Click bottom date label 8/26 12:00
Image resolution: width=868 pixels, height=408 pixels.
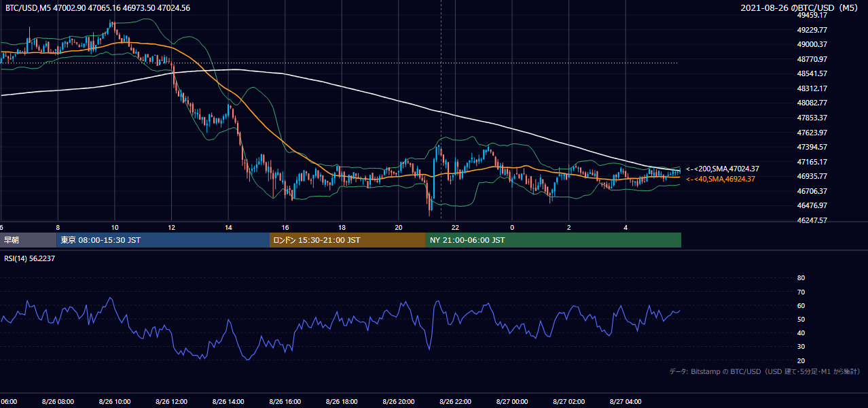point(171,402)
